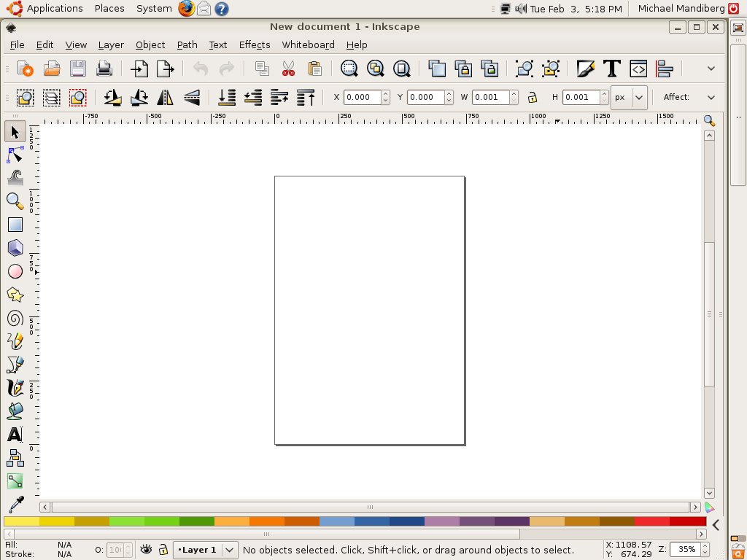Select the Star polygon tool
This screenshot has height=560, width=747.
[x=15, y=295]
